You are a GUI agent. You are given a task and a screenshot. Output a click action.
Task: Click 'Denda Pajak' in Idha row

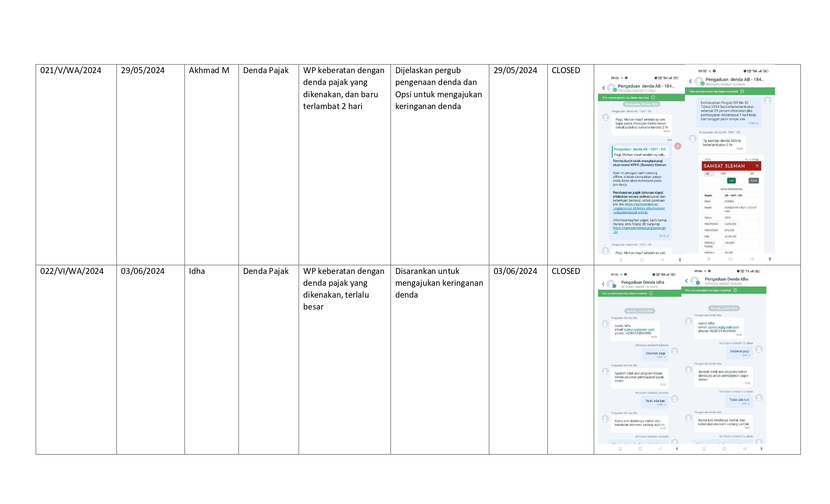266,271
